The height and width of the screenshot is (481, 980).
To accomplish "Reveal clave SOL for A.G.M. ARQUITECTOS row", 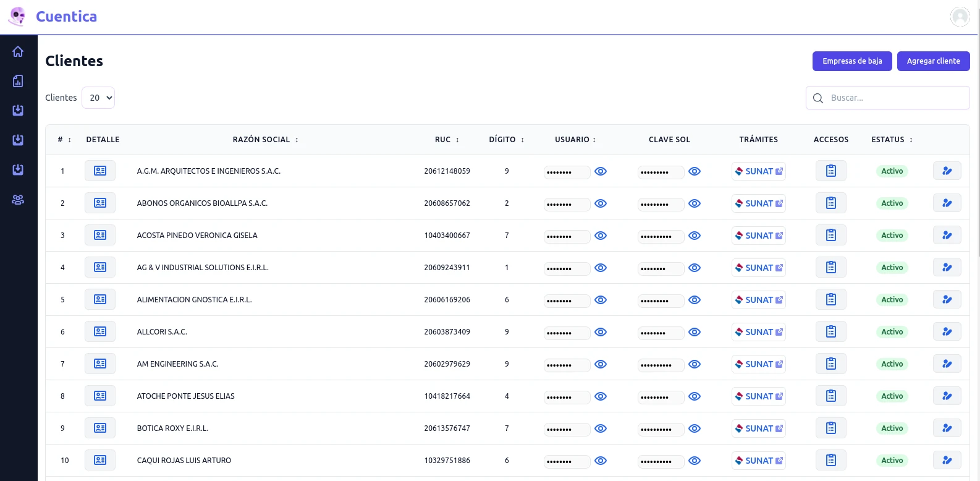I will tap(695, 171).
